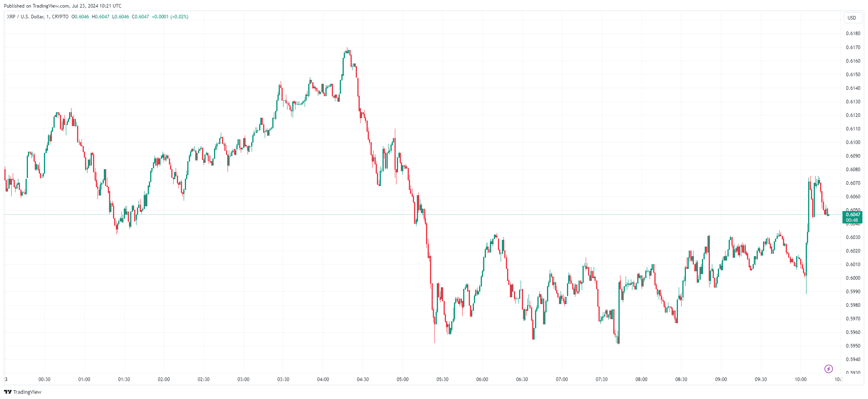Click the change value +0.0001 (+0.02%)
The height and width of the screenshot is (399, 868).
[170, 17]
